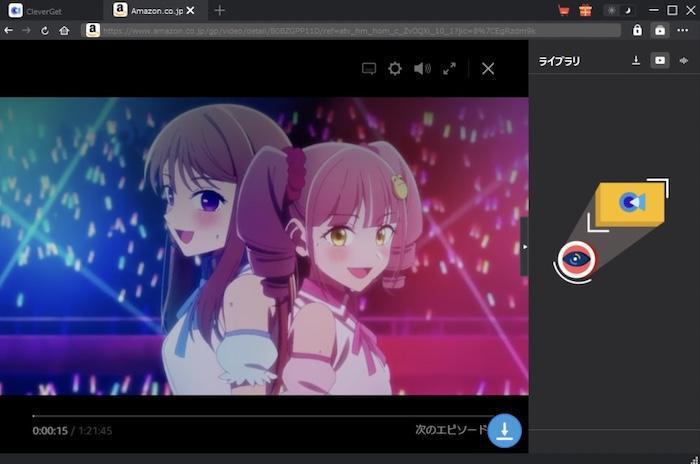Open the gift box promotion icon
700x464 pixels.
pos(585,10)
